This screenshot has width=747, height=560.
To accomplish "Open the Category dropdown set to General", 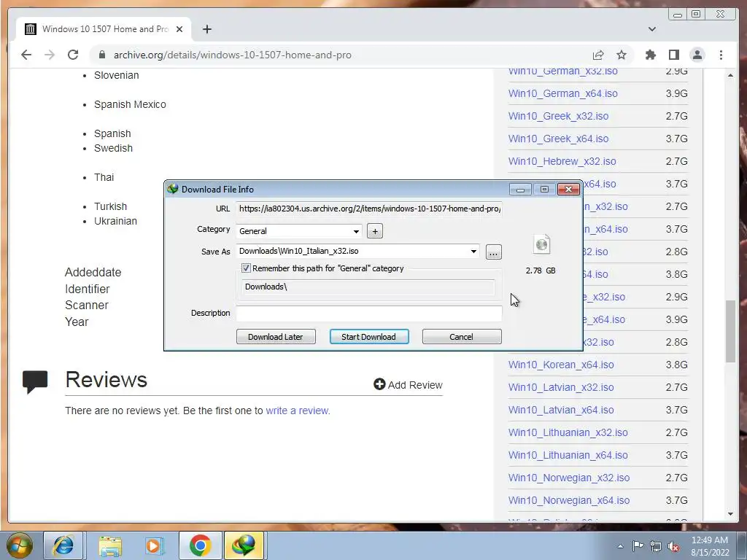I will pyautogui.click(x=298, y=231).
